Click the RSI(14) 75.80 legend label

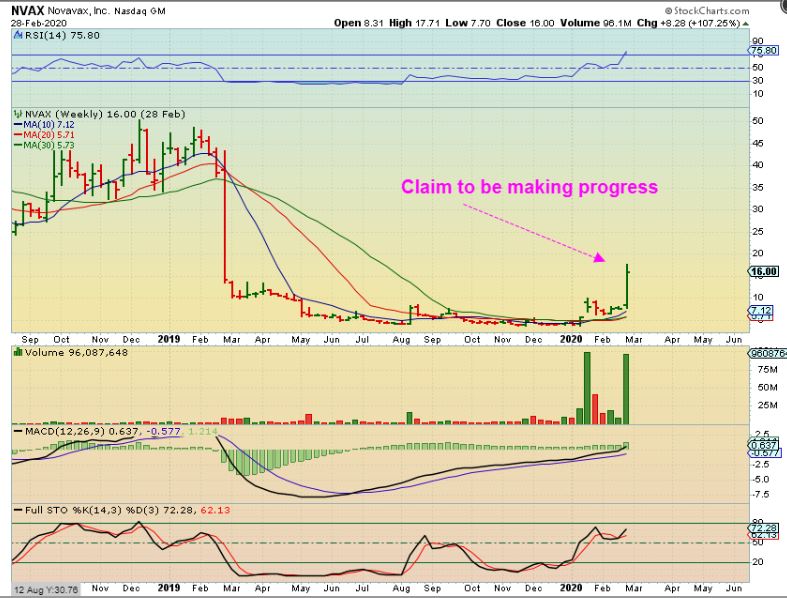(x=62, y=35)
